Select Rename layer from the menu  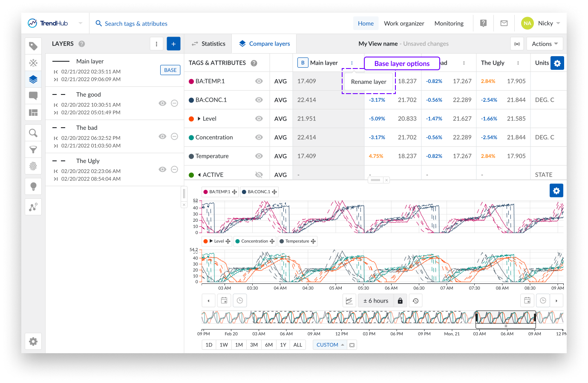pyautogui.click(x=369, y=82)
